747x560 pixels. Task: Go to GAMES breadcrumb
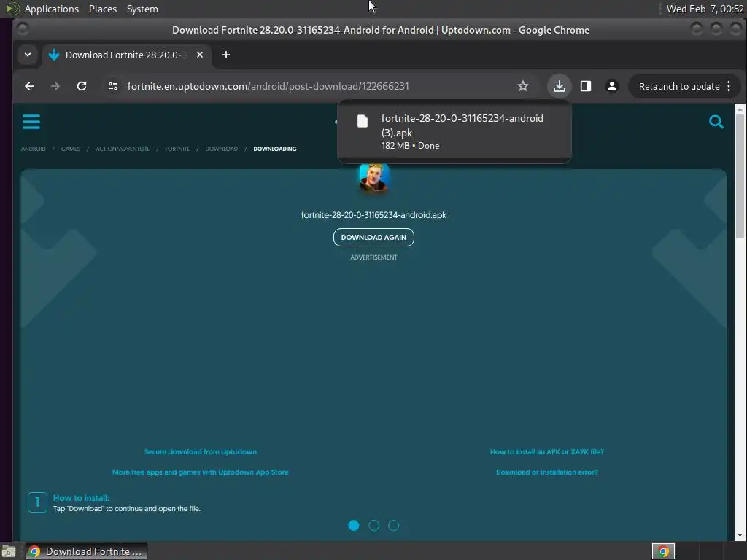pos(71,149)
